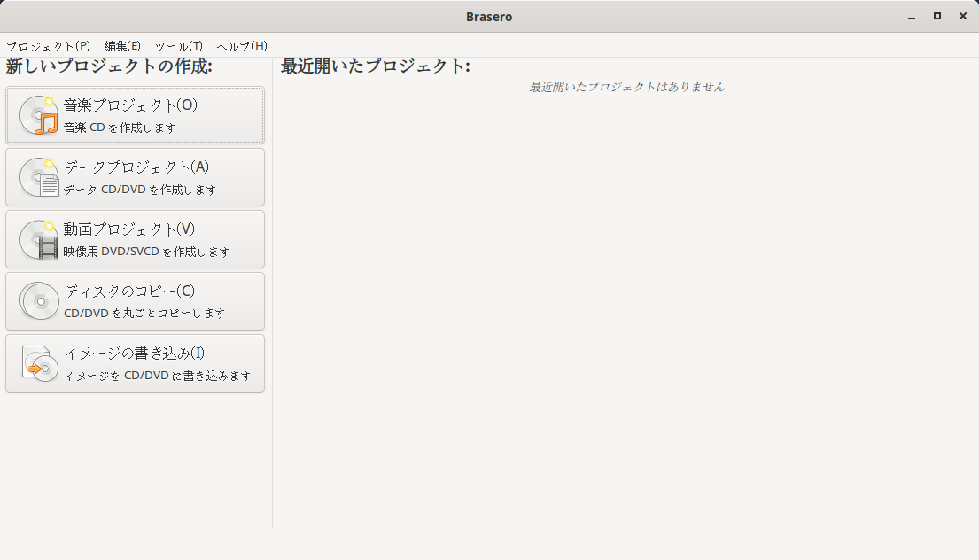Click the video disc filmstrip icon
The image size is (979, 560).
pyautogui.click(x=39, y=239)
